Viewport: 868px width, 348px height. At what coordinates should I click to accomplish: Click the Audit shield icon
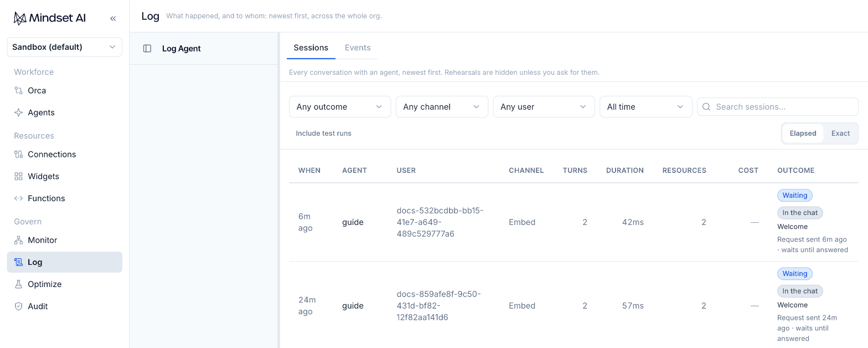(18, 306)
